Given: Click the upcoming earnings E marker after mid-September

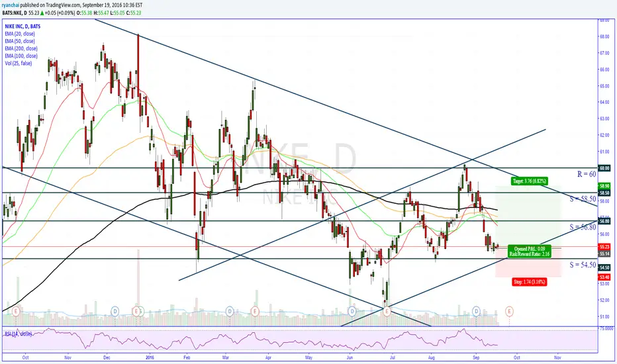Looking at the screenshot, I should [509, 311].
